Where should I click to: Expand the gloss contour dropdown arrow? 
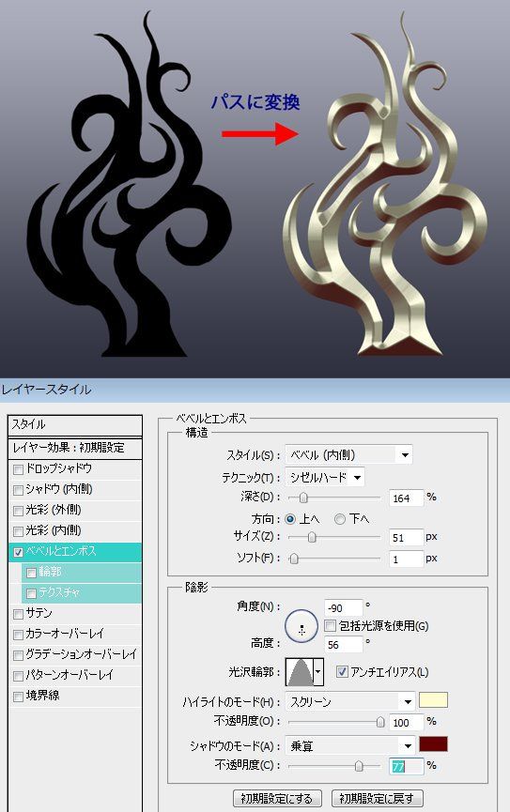click(318, 672)
